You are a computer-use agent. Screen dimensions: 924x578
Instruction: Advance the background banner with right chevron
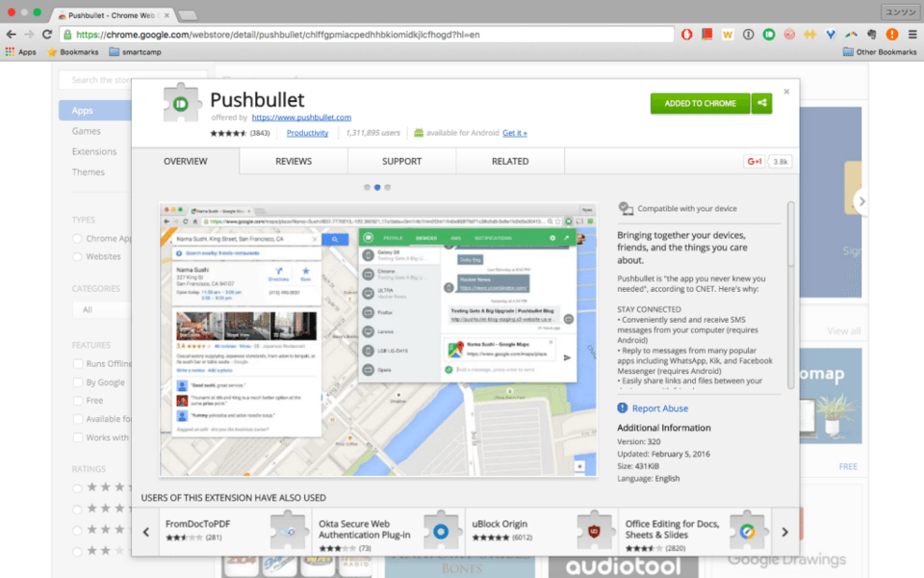click(x=861, y=201)
